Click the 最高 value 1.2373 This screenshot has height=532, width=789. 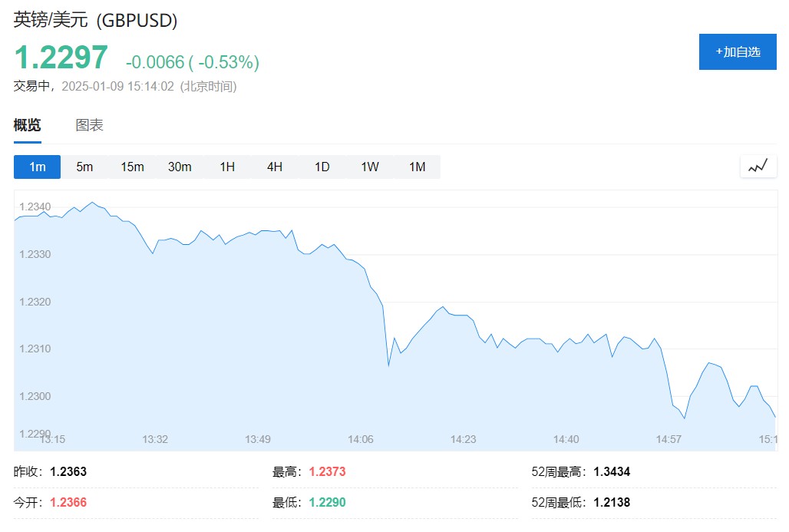point(328,471)
